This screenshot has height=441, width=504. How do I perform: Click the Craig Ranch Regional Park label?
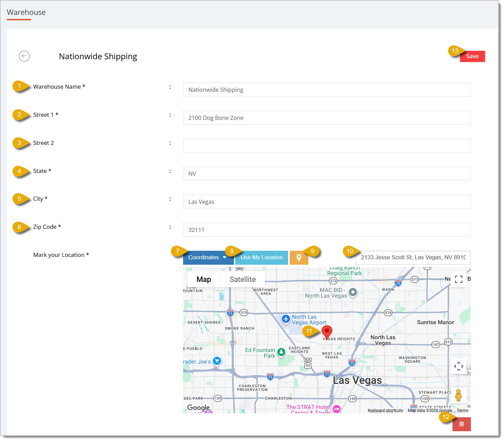(x=345, y=271)
